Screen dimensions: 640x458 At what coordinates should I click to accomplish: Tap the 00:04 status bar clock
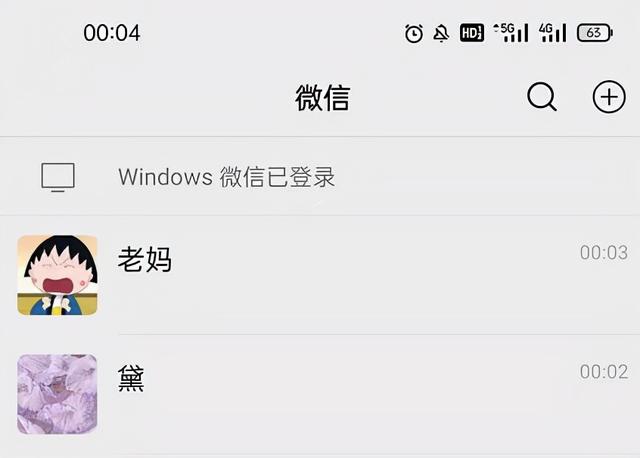[x=112, y=33]
